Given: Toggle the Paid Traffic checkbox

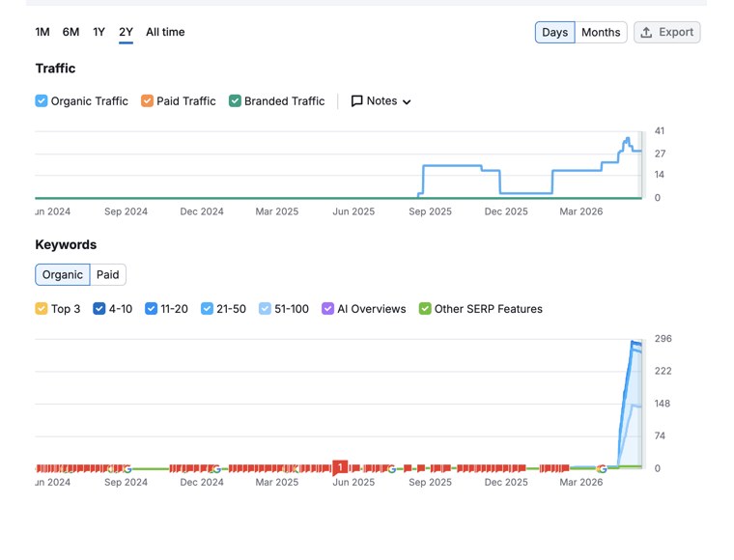Looking at the screenshot, I should coord(147,101).
